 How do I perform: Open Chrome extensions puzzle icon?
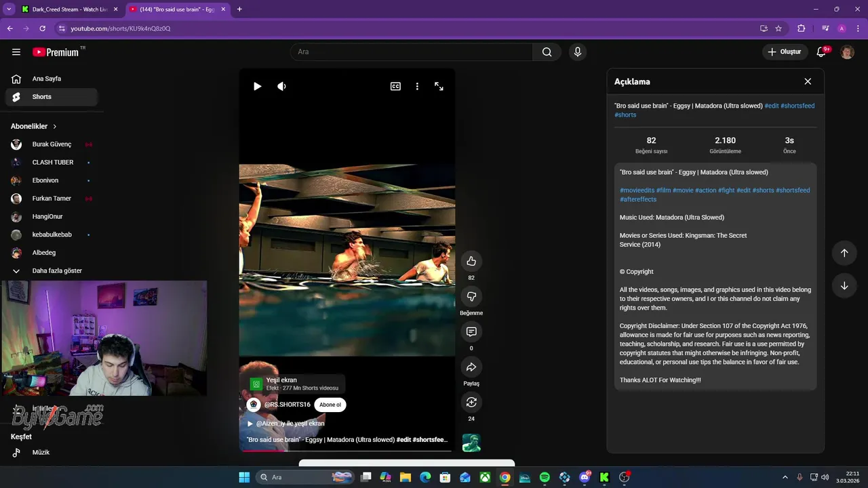pyautogui.click(x=801, y=28)
